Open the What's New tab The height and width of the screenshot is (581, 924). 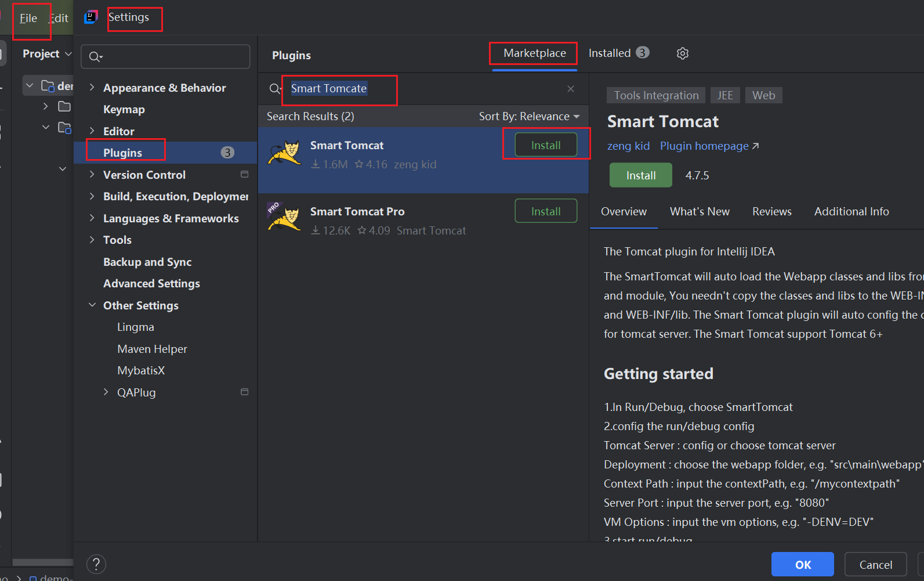[x=700, y=211]
